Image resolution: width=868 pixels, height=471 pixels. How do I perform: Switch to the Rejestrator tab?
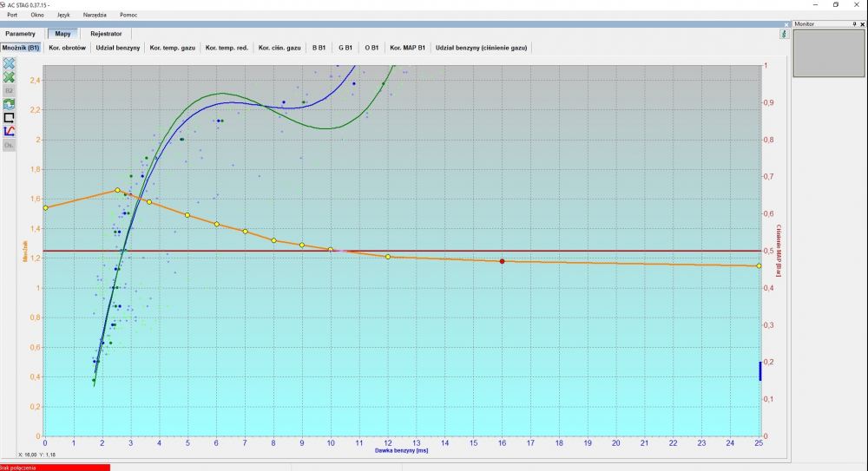(106, 34)
